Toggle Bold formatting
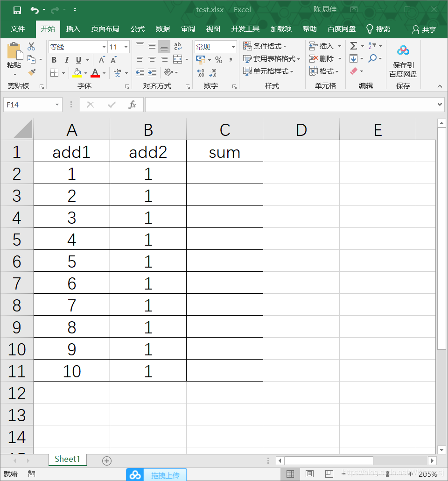 (54, 60)
